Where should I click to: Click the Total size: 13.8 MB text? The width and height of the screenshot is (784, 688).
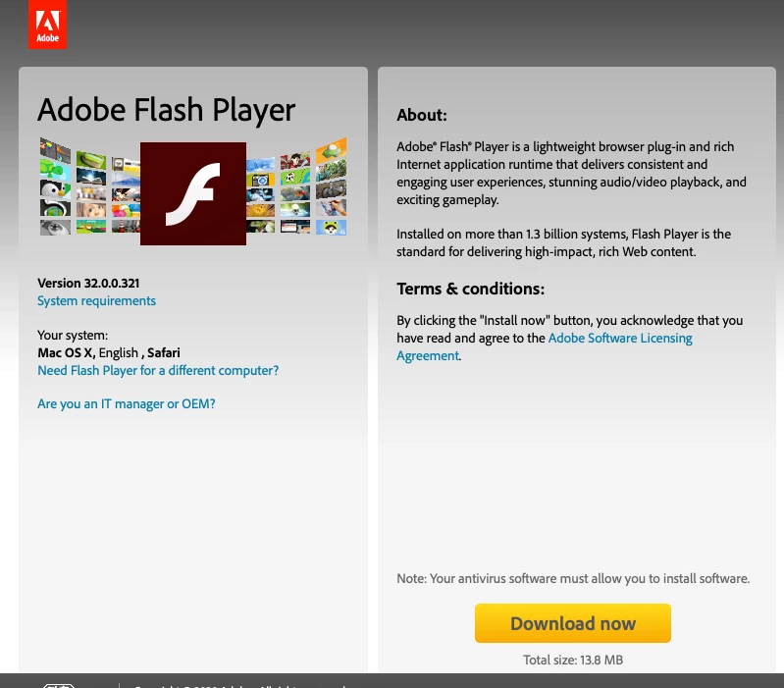(x=573, y=660)
